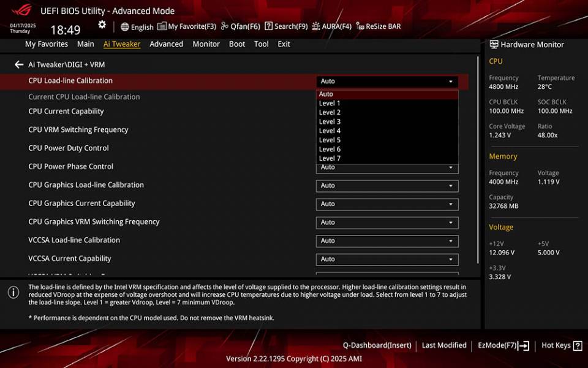Click the My Favorite(F3) label
This screenshot has height=368, width=588.
[x=192, y=26]
